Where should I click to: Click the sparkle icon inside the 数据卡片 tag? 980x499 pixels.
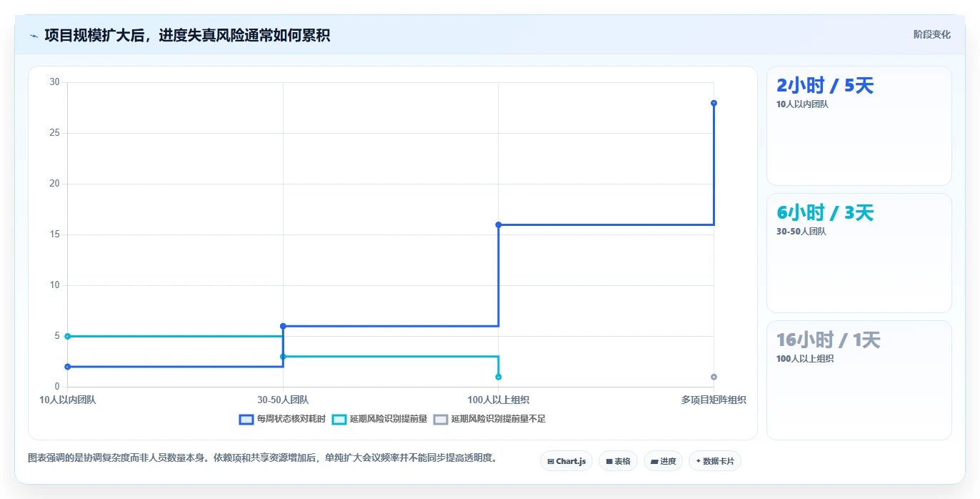pos(698,461)
